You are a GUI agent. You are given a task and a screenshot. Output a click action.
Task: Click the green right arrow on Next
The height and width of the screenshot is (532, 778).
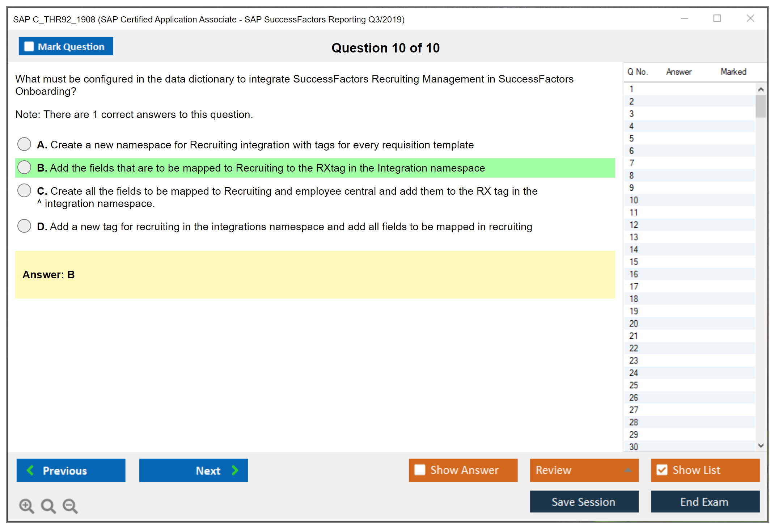(x=235, y=470)
